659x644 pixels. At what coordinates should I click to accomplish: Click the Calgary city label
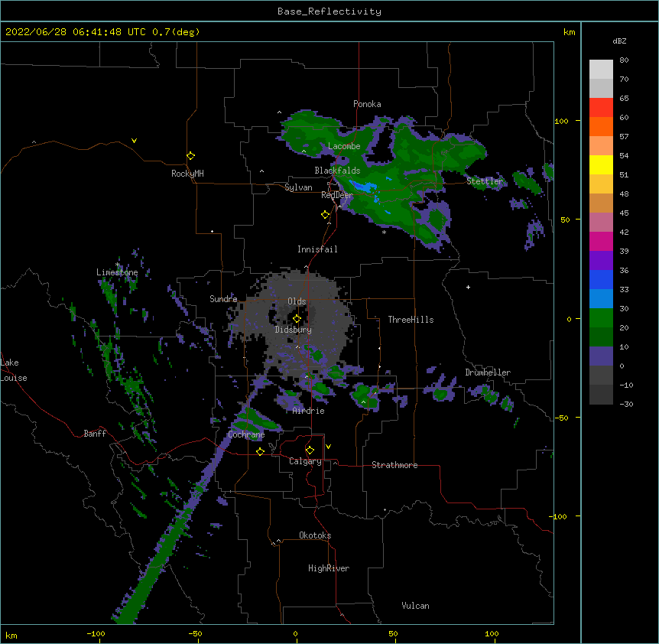[305, 461]
